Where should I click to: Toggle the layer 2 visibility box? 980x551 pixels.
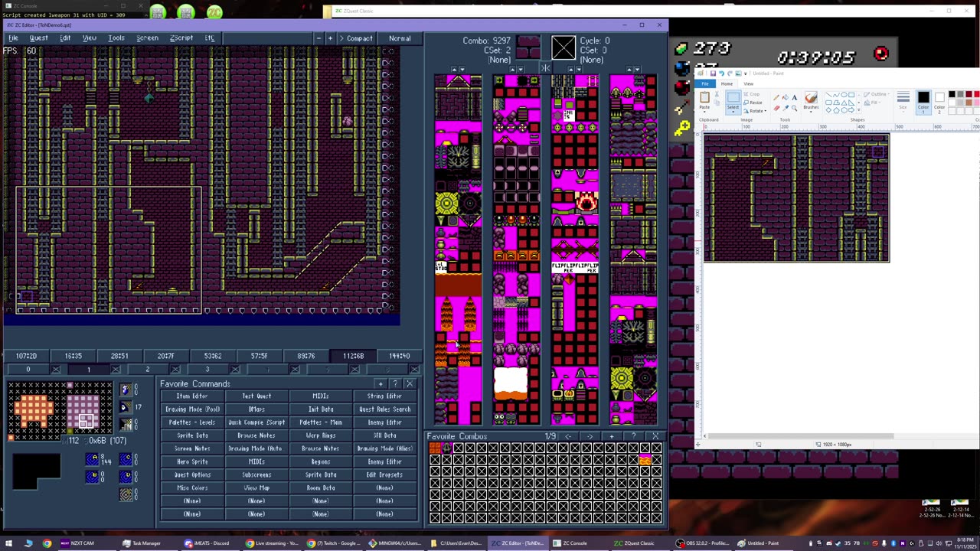(x=175, y=370)
